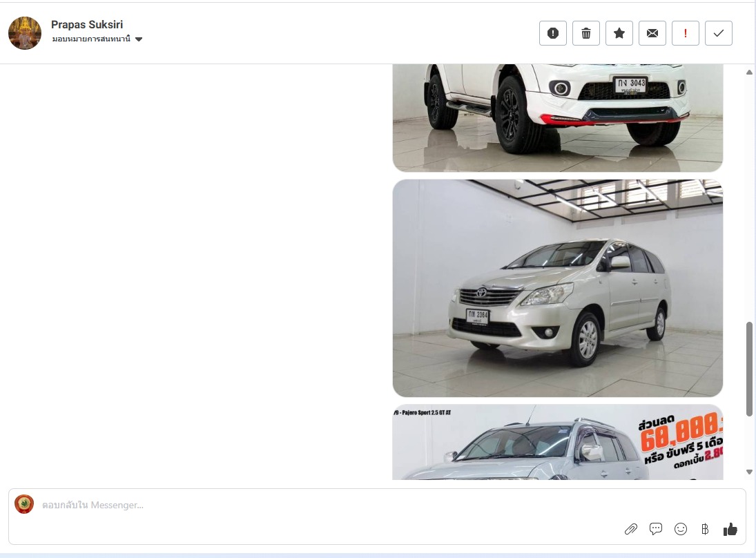Open Prapas Suksiri contact name
Viewport: 756px width, 558px height.
tap(87, 25)
